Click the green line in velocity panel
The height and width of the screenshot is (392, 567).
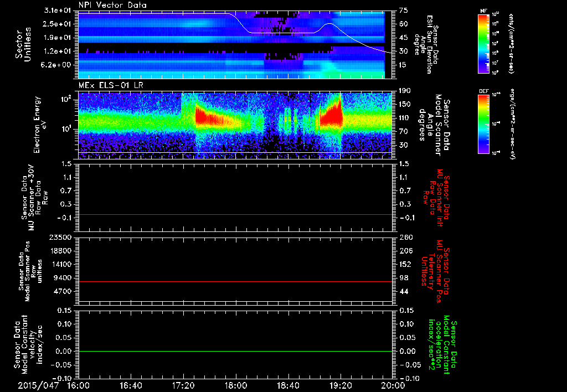(x=235, y=351)
